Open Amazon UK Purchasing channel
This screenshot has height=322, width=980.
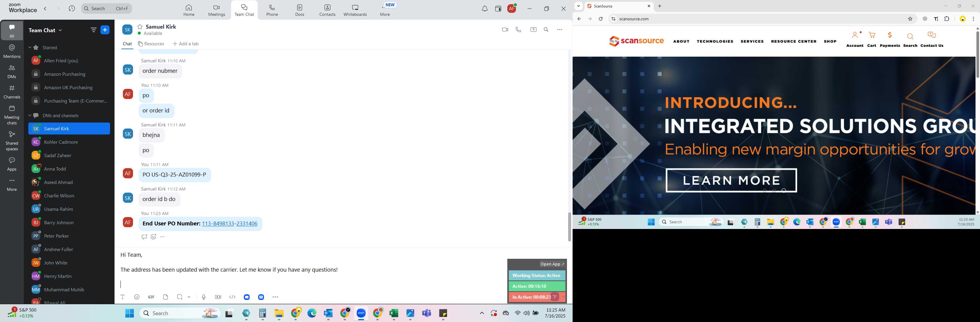point(69,87)
